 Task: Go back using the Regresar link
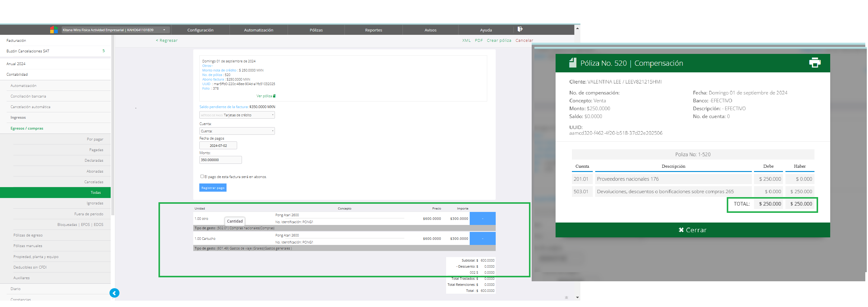pos(167,41)
